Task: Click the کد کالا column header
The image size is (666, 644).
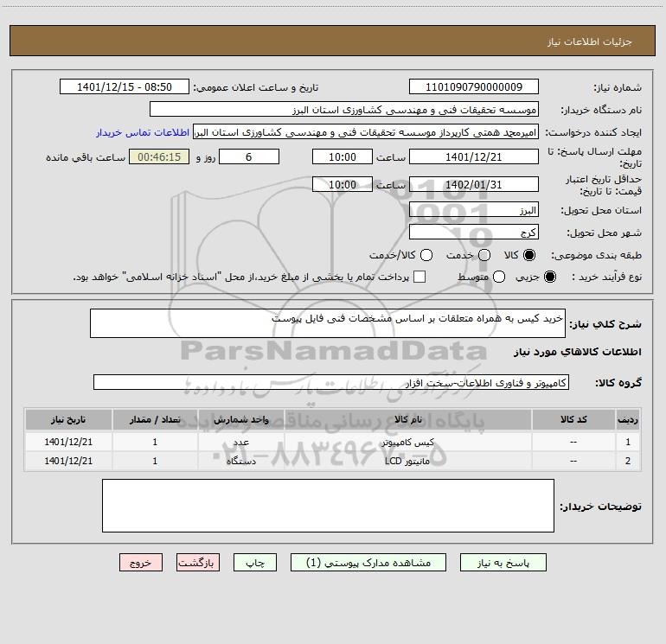Action: pos(573,420)
